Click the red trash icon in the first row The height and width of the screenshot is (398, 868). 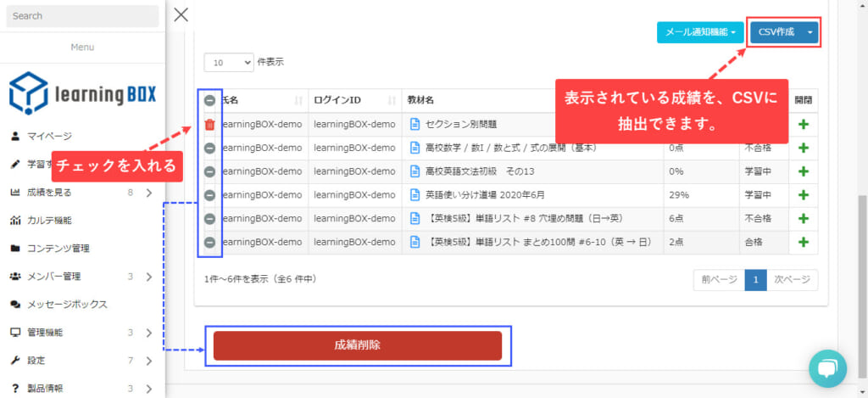point(209,125)
